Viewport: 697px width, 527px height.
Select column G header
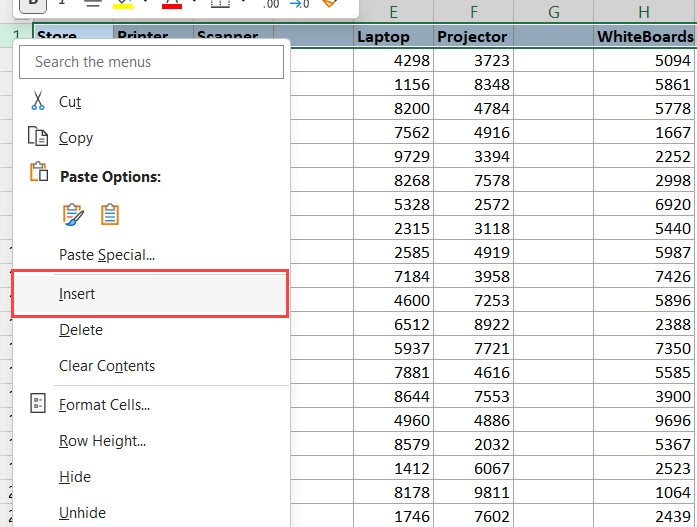(553, 12)
